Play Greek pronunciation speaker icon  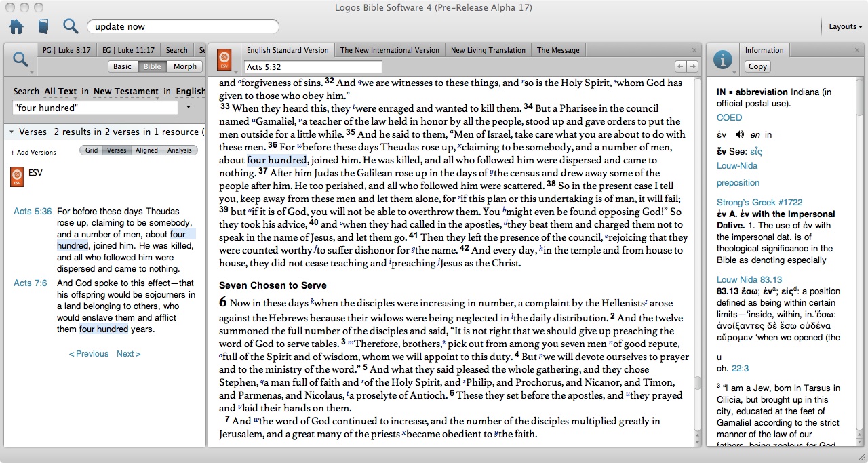coord(738,134)
